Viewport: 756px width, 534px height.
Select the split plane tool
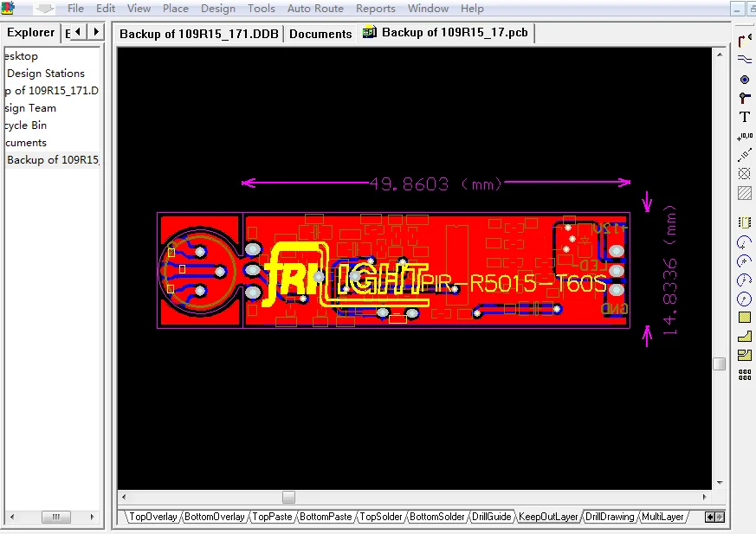745,356
